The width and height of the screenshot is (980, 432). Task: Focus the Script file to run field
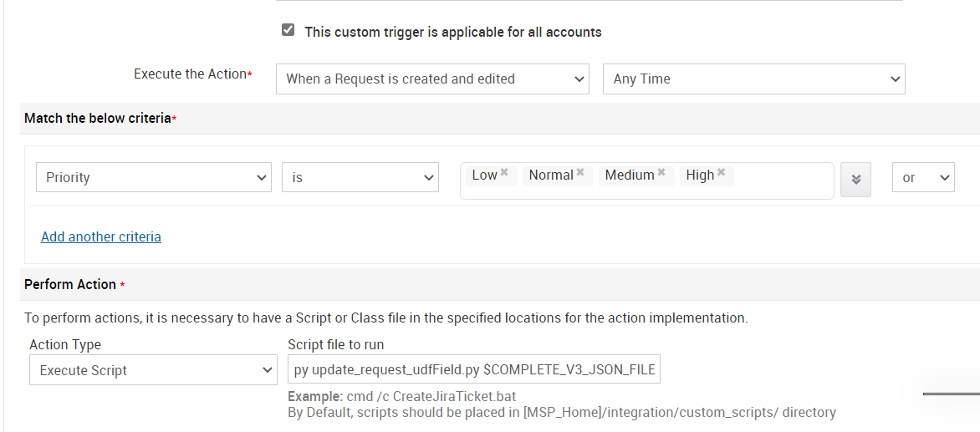474,370
